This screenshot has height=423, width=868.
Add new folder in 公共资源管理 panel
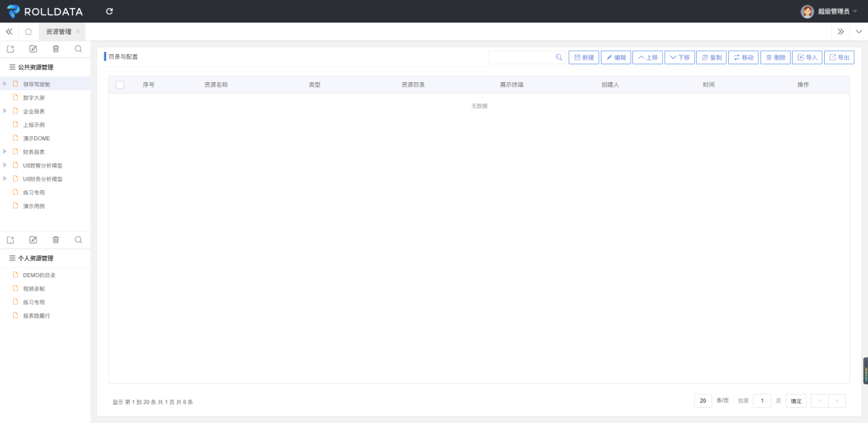pos(10,49)
